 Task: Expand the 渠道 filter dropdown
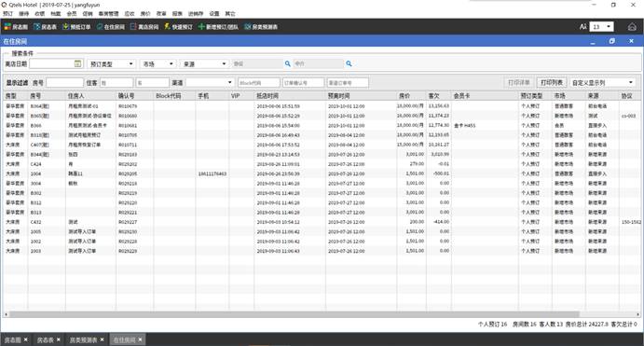[229, 83]
